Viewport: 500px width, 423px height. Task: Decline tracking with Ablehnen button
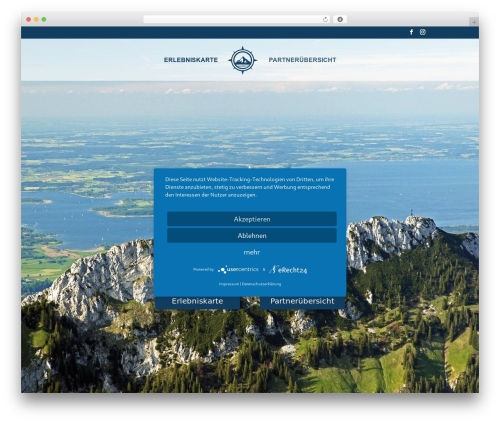[252, 235]
